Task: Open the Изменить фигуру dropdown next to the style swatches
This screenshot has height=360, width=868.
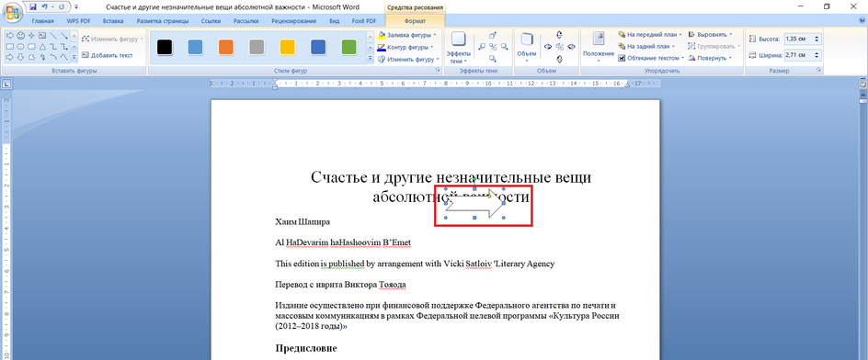Action: click(409, 59)
